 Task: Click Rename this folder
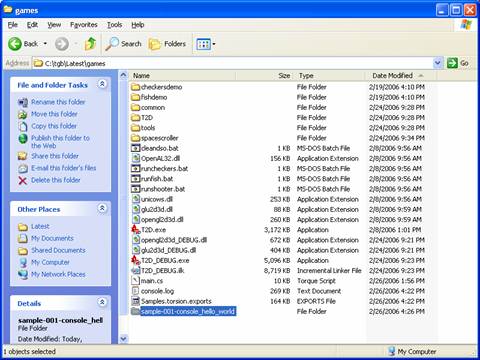[x=58, y=102]
